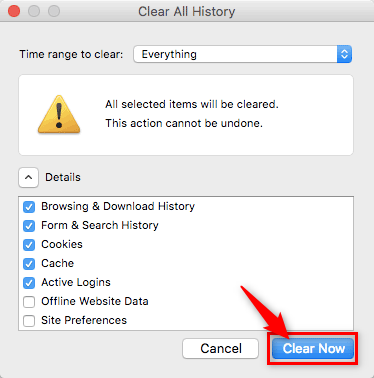This screenshot has width=374, height=378.
Task: Close the dialog with red button
Action: (x=14, y=11)
